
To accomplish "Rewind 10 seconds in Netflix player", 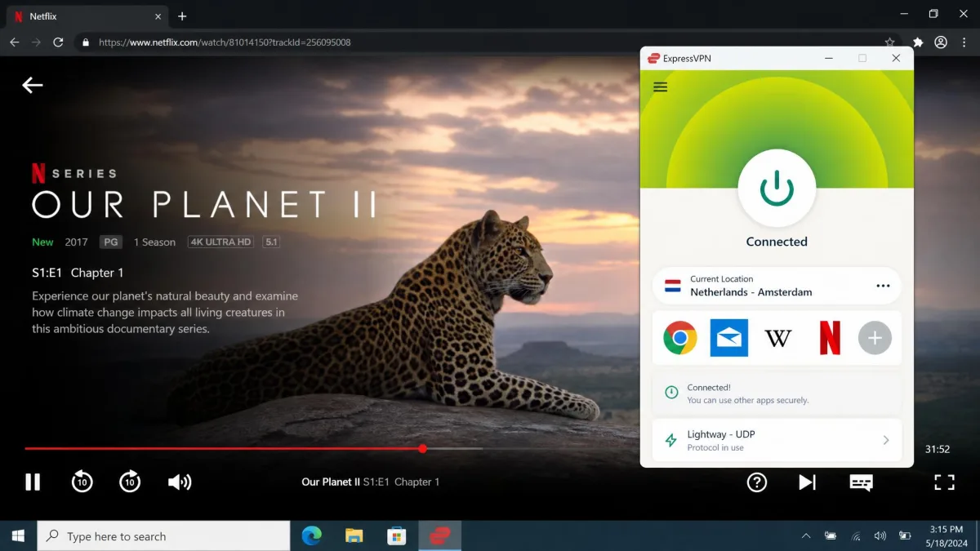I will [82, 482].
